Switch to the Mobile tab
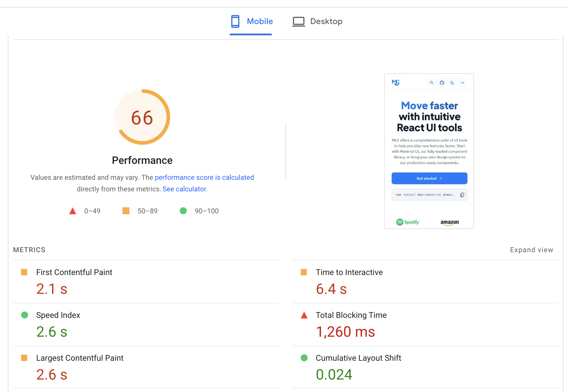This screenshot has width=569, height=392. [x=260, y=21]
